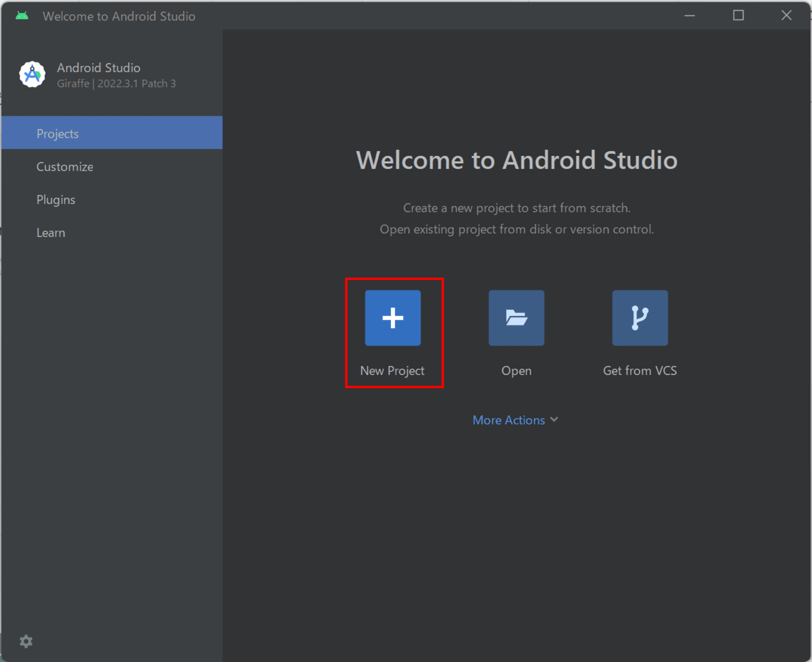Click the New Project plus icon
The image size is (812, 662).
[x=392, y=318]
